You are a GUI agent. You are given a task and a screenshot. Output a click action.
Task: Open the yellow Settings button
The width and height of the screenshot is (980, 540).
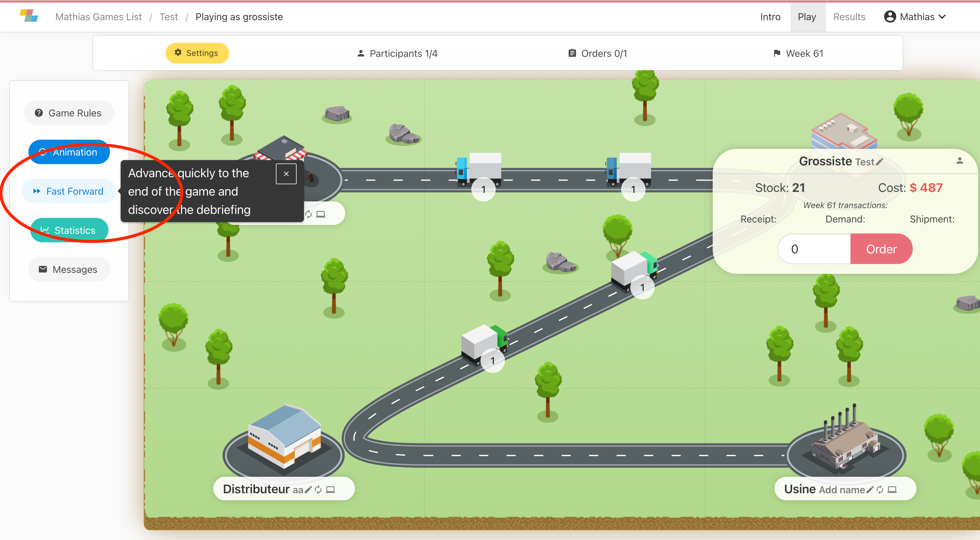click(x=197, y=53)
